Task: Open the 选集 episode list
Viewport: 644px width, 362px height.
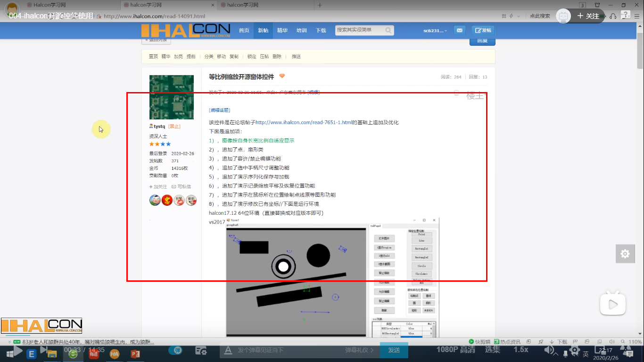Action: [493, 350]
